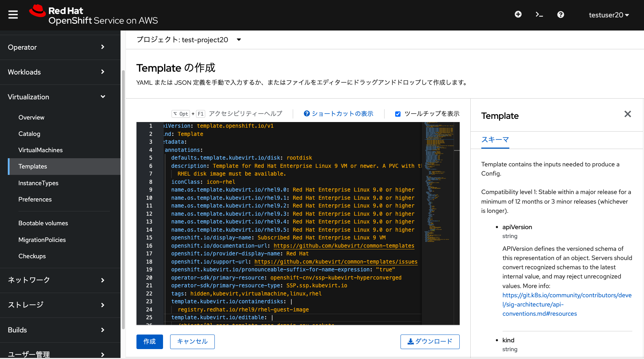Click the apiVersion field in schema panel
The width and height of the screenshot is (644, 359).
(517, 227)
